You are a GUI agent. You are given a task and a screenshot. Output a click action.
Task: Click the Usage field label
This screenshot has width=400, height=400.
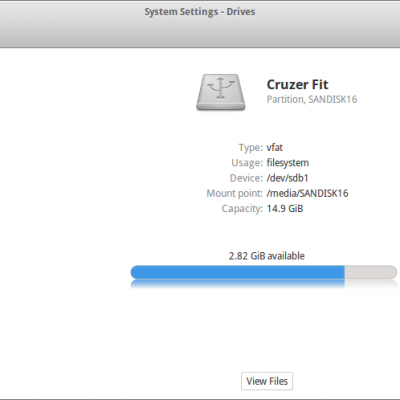tap(247, 163)
